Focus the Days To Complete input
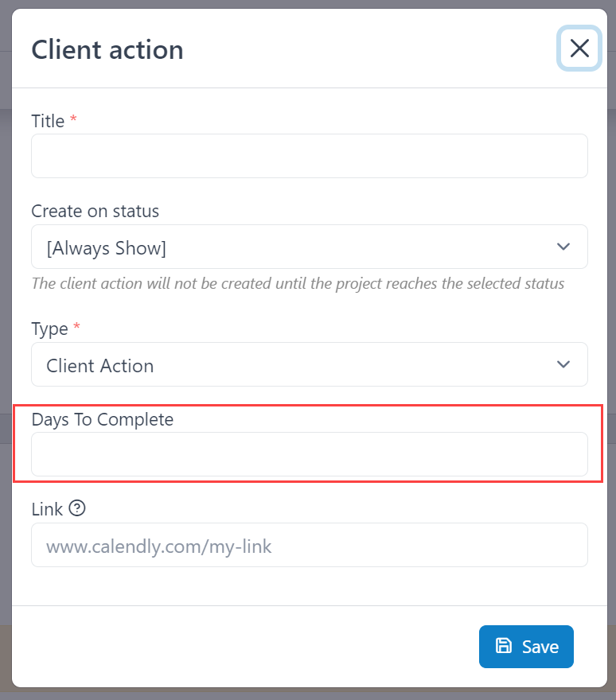 coord(309,454)
